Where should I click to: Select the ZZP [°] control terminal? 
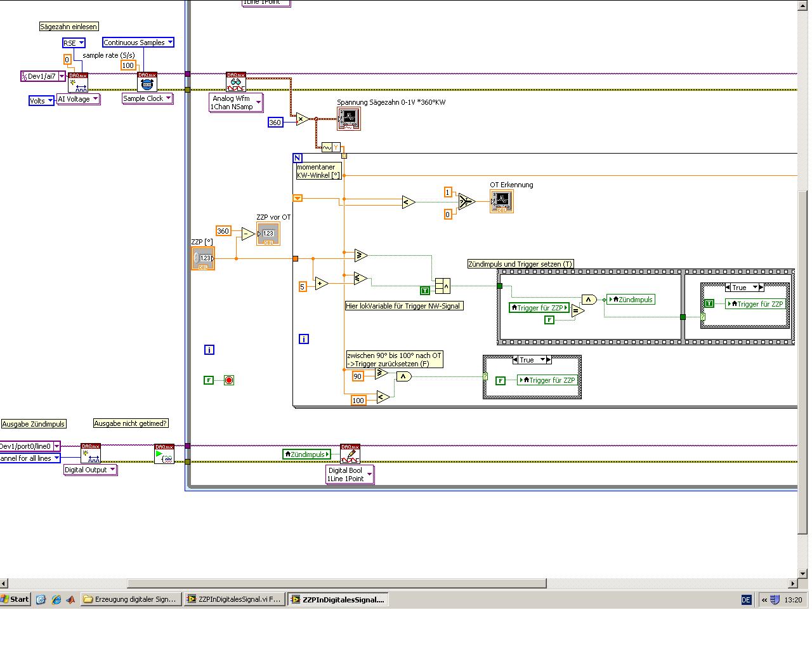pyautogui.click(x=203, y=258)
